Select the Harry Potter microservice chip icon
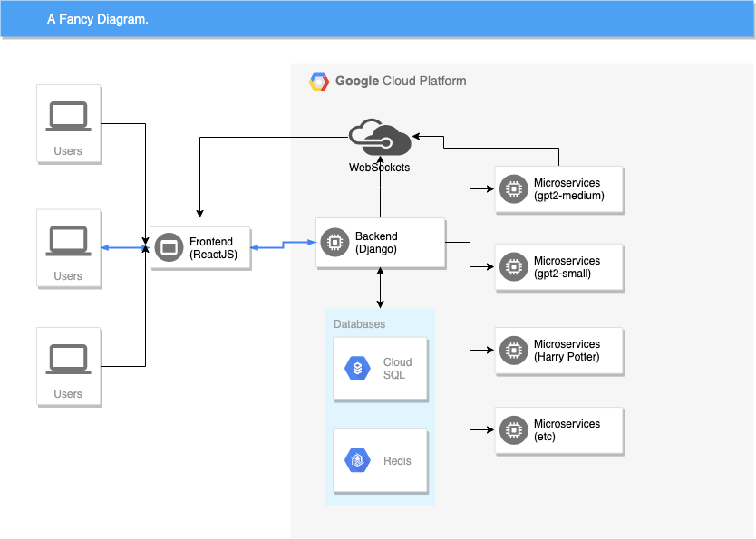 pyautogui.click(x=514, y=351)
